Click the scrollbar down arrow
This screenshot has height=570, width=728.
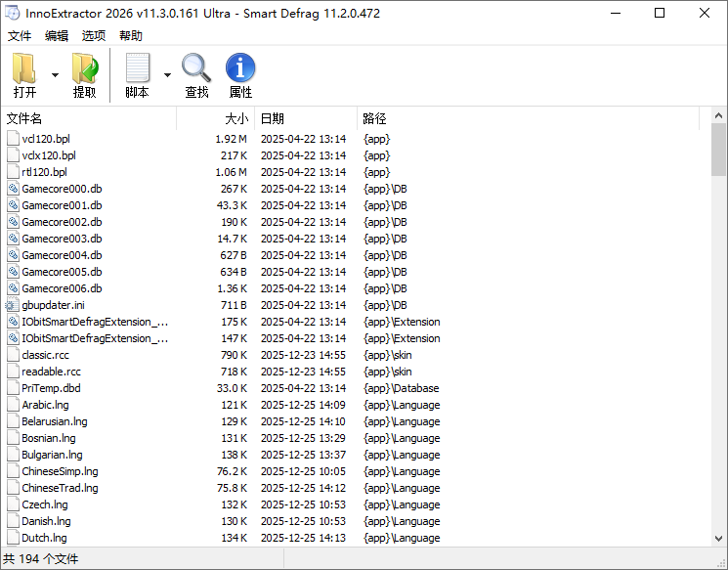718,539
